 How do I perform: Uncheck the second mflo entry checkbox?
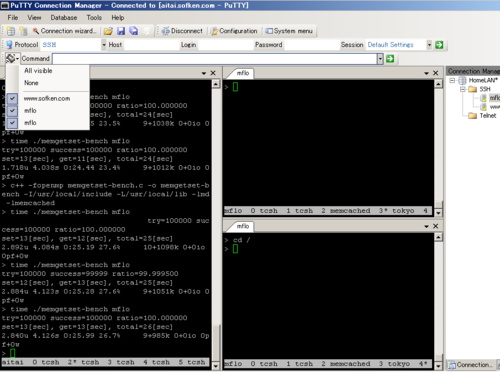pyautogui.click(x=12, y=123)
